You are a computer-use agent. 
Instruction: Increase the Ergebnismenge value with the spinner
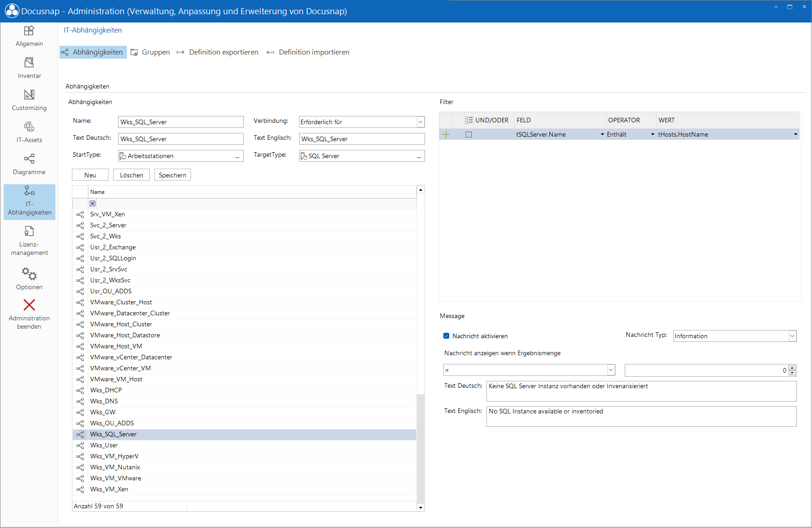click(792, 368)
